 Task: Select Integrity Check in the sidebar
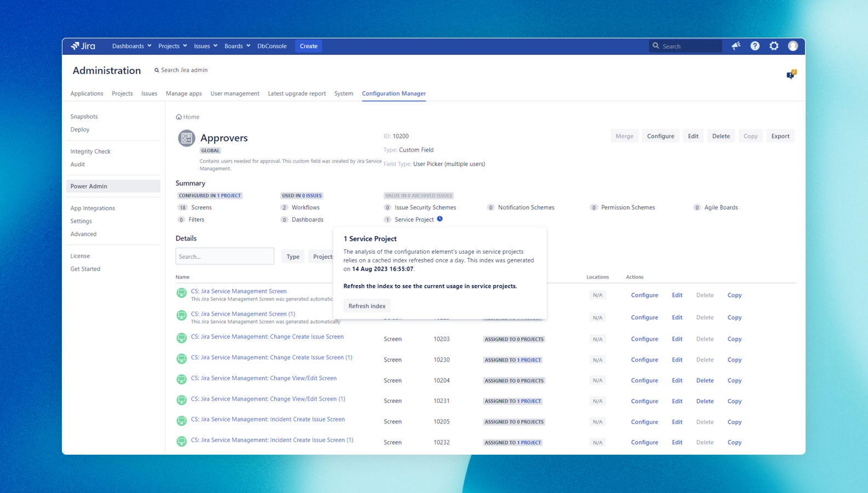pos(90,151)
